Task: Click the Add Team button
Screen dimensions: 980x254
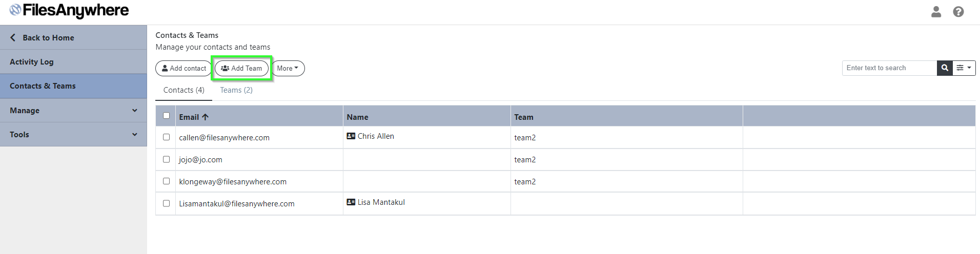Action: coord(241,68)
